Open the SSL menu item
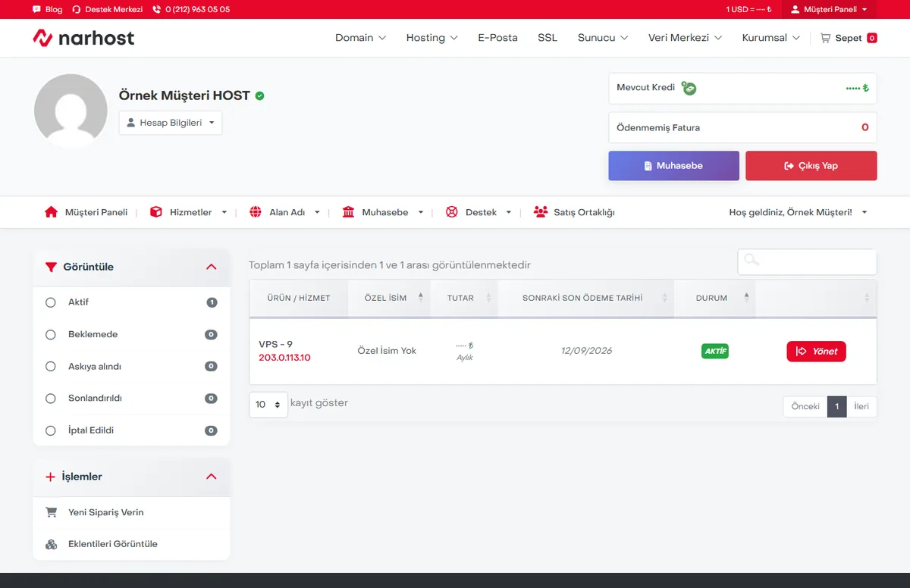Viewport: 910px width, 588px height. 548,38
